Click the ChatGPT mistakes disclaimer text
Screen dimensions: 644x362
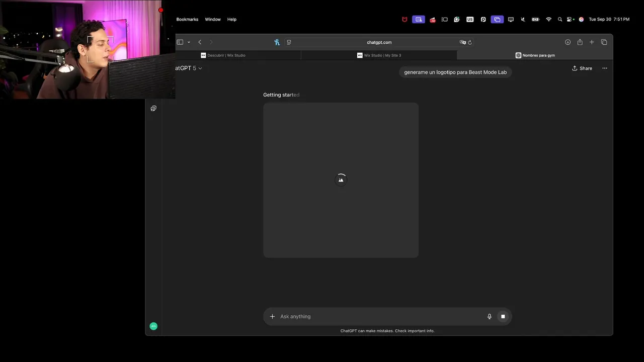pyautogui.click(x=387, y=331)
